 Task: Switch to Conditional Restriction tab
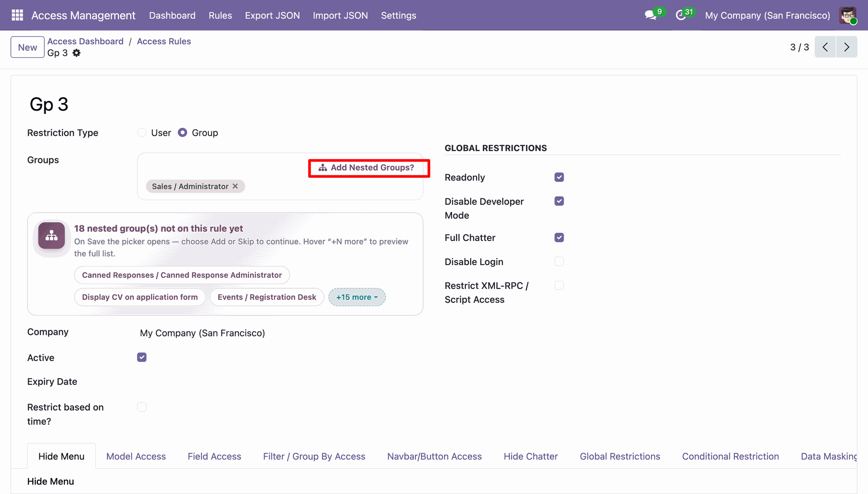click(731, 456)
